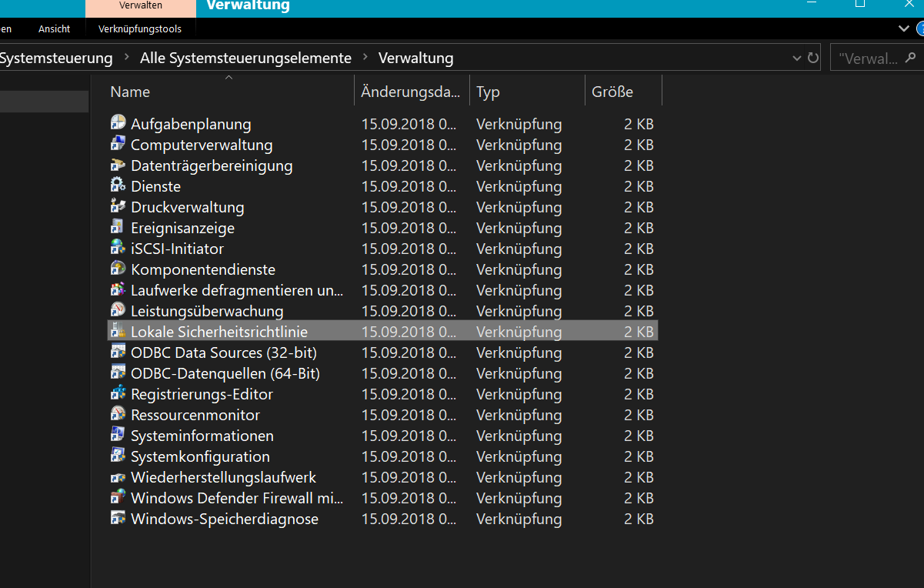Image resolution: width=924 pixels, height=588 pixels.
Task: Select the iSCSI-Initiator icon
Action: pos(118,247)
